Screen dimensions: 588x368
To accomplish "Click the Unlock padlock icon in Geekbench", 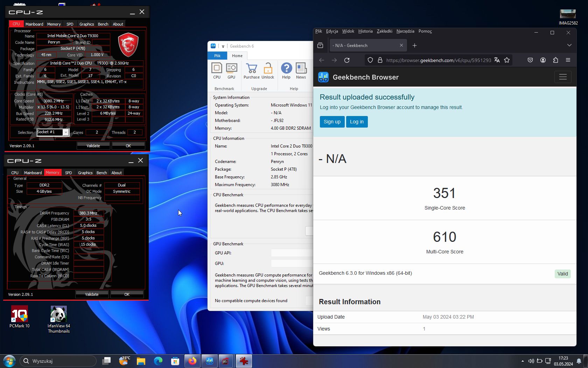I will click(268, 70).
